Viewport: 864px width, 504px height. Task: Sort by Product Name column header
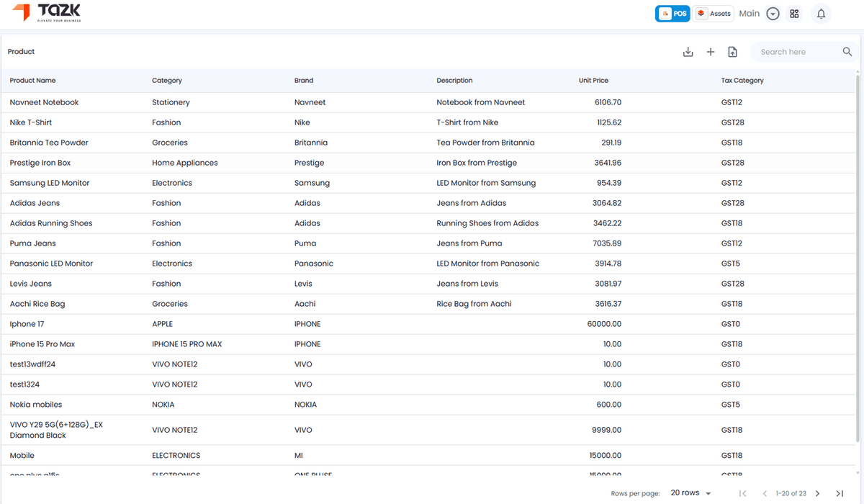point(32,81)
